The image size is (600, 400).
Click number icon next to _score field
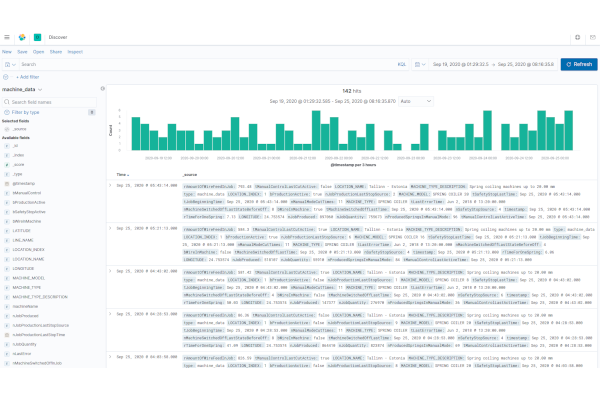7,165
